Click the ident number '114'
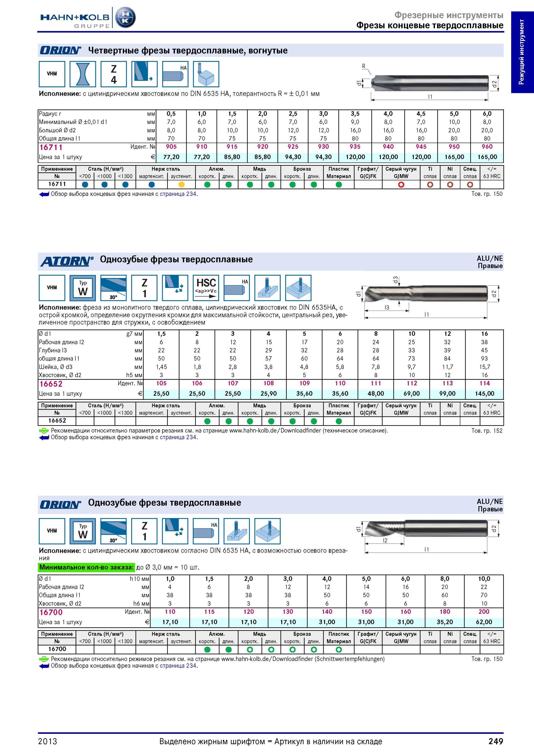534x756 pixels. [x=484, y=383]
